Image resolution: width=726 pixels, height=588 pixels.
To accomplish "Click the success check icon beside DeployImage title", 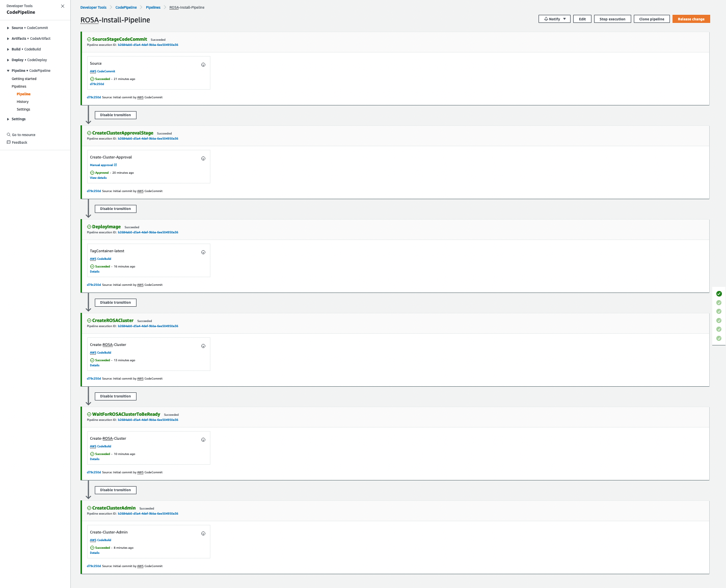I will coord(89,227).
